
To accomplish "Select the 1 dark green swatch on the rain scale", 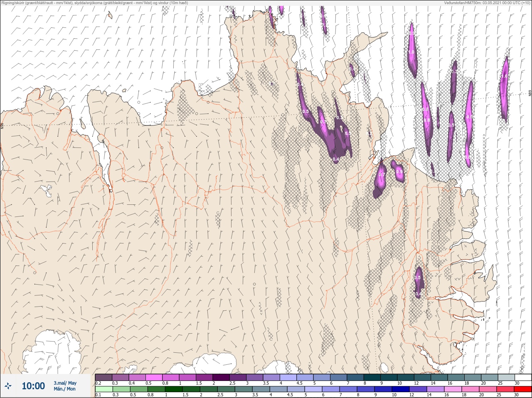I will (x=174, y=389).
